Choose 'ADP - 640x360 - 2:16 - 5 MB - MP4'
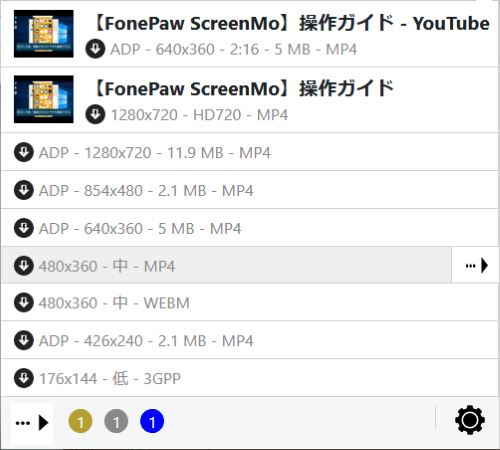500x450 pixels. click(x=234, y=49)
